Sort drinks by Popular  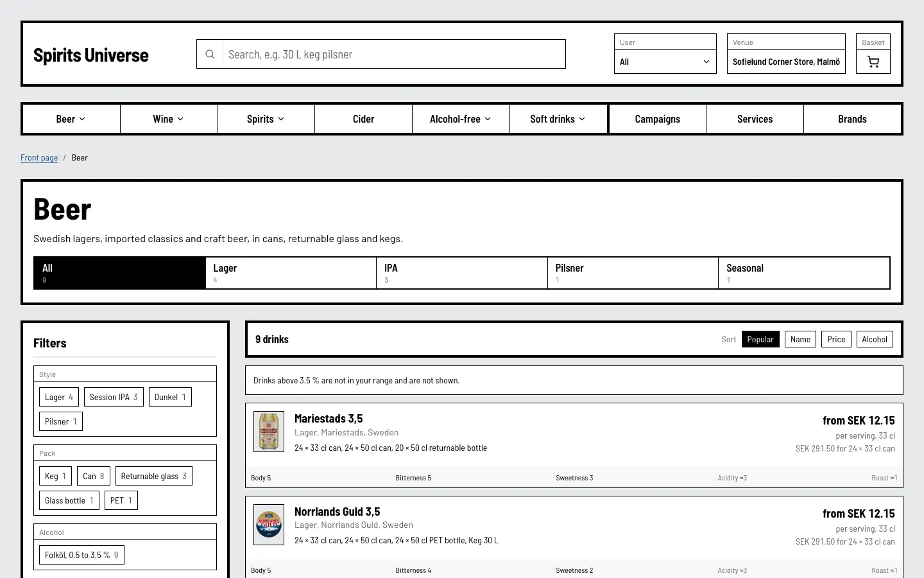(x=760, y=339)
